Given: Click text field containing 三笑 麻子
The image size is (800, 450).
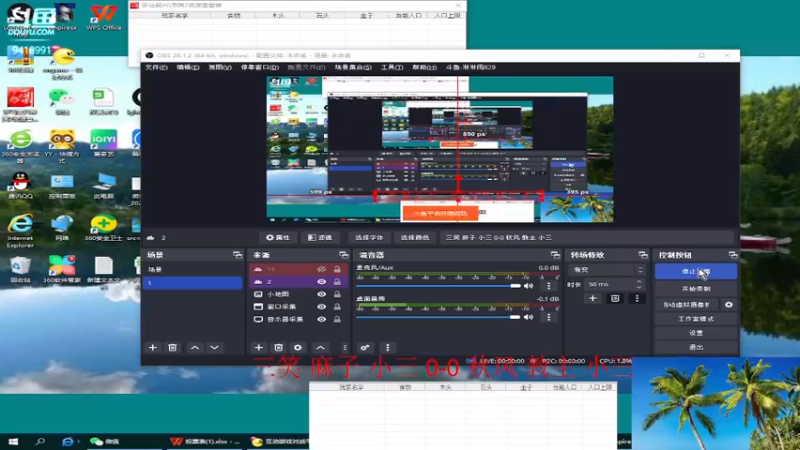Looking at the screenshot, I should point(587,237).
